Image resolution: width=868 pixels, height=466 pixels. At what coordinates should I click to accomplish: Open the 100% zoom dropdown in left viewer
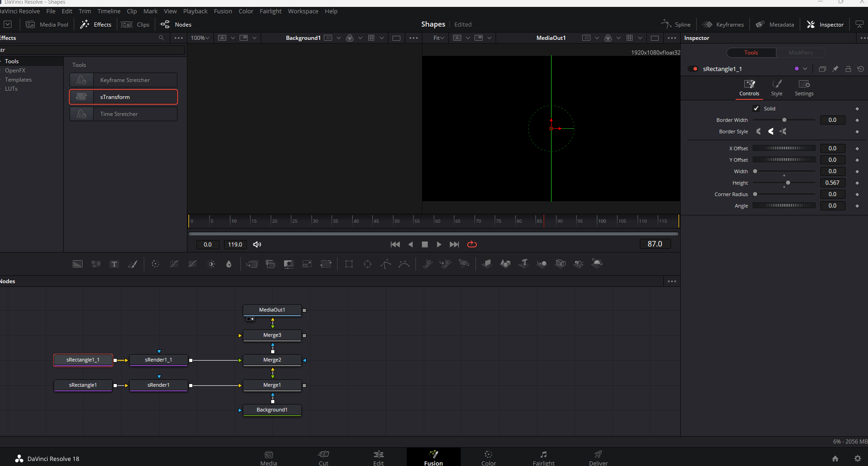200,38
